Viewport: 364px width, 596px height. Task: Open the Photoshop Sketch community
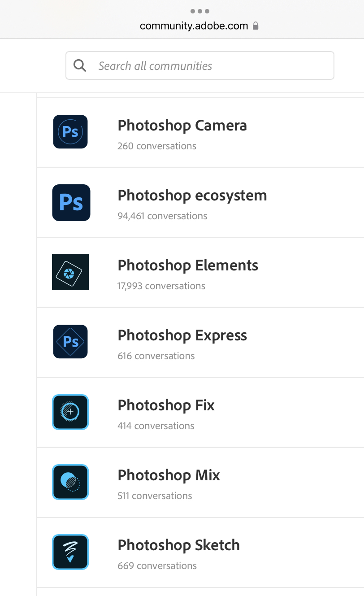tap(178, 545)
